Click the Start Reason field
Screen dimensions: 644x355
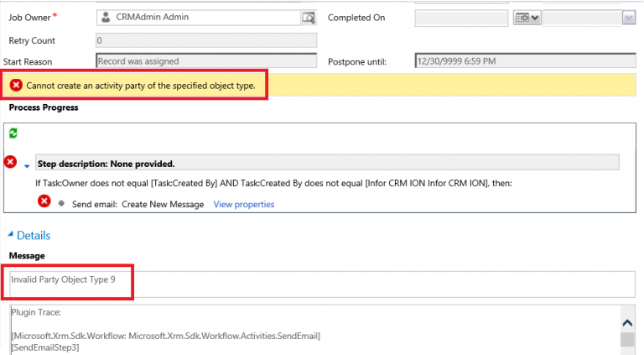click(x=206, y=60)
